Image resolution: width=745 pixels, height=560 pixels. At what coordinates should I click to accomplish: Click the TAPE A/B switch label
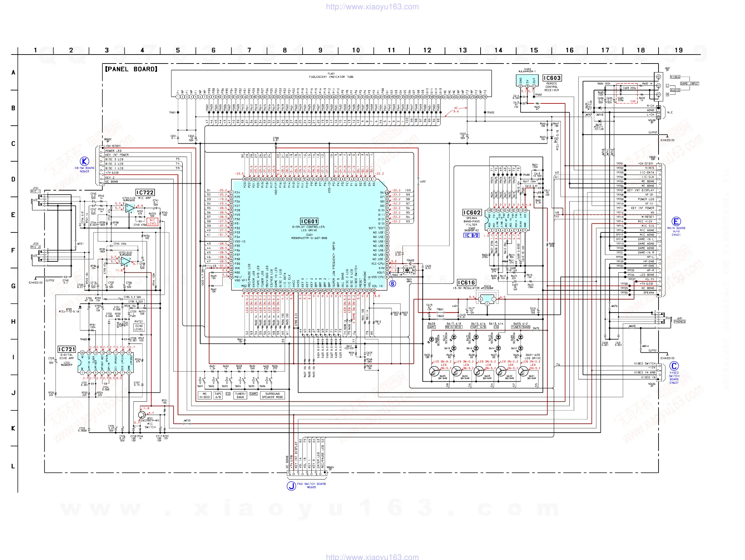click(218, 395)
